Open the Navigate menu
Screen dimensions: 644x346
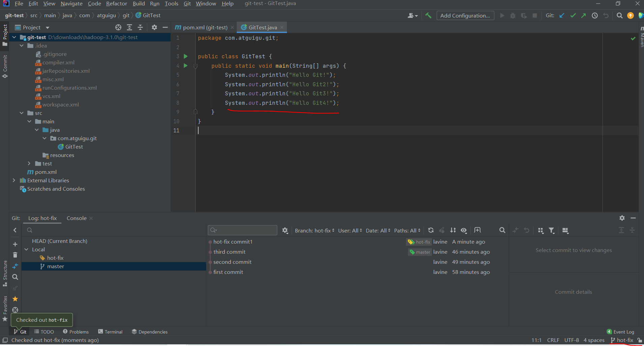point(71,4)
